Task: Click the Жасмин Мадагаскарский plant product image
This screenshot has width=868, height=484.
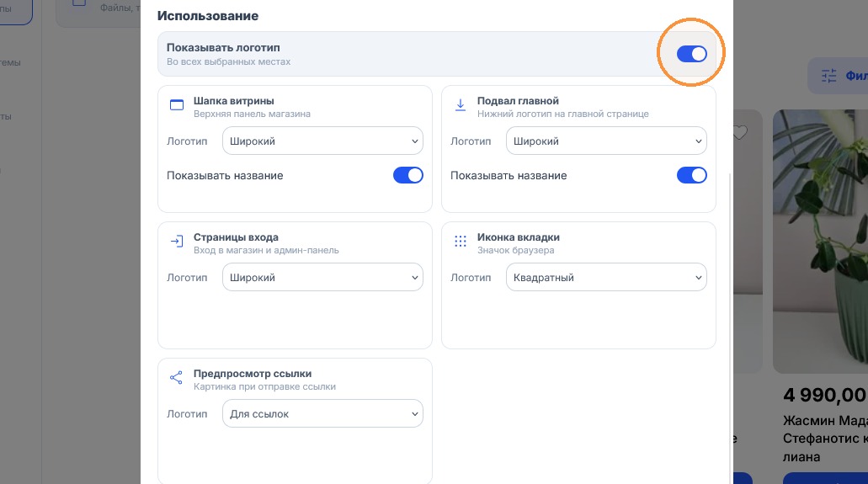Action: (820, 242)
